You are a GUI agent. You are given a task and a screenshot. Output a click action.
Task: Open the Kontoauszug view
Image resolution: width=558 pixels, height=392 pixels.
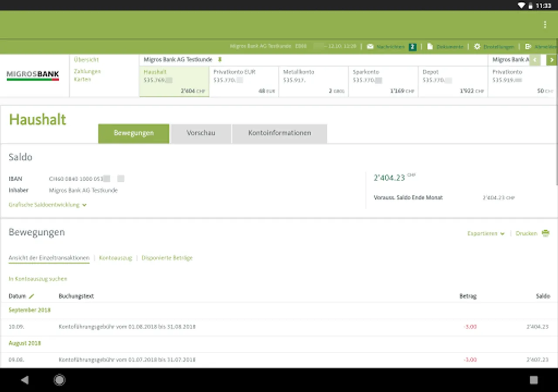(116, 258)
